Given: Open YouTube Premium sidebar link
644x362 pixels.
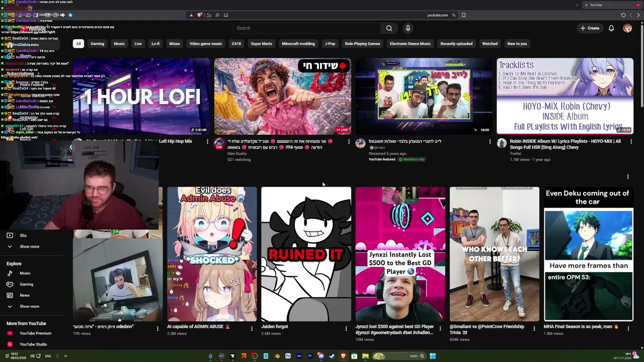Looking at the screenshot, I should 35,333.
